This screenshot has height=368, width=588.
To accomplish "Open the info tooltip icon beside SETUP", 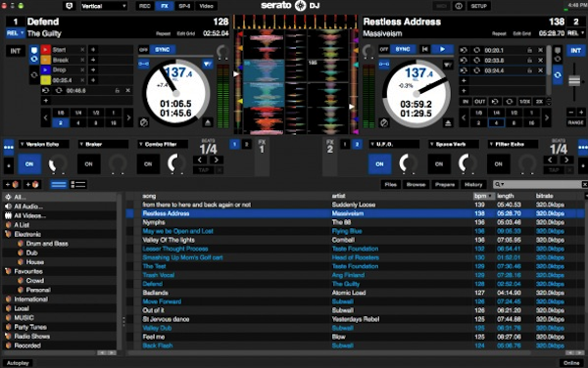I will 459,6.
